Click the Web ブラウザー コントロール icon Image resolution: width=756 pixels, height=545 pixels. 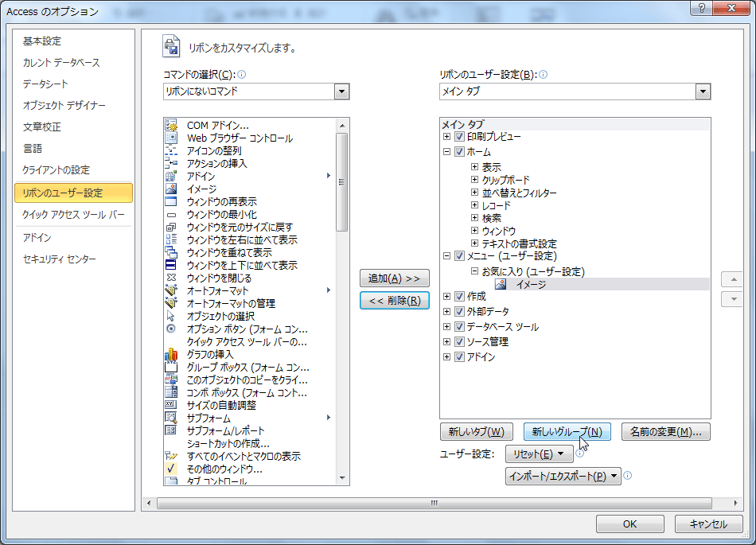click(171, 138)
